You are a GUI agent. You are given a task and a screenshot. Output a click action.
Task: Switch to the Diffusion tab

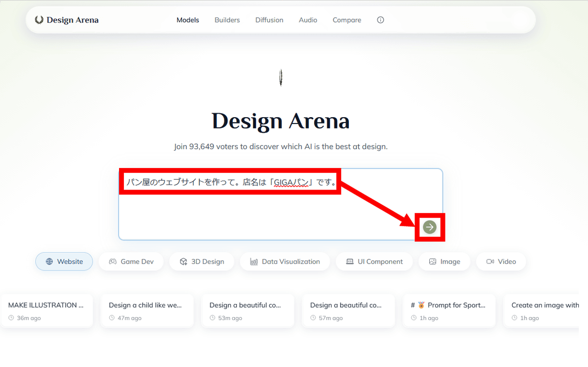tap(269, 20)
